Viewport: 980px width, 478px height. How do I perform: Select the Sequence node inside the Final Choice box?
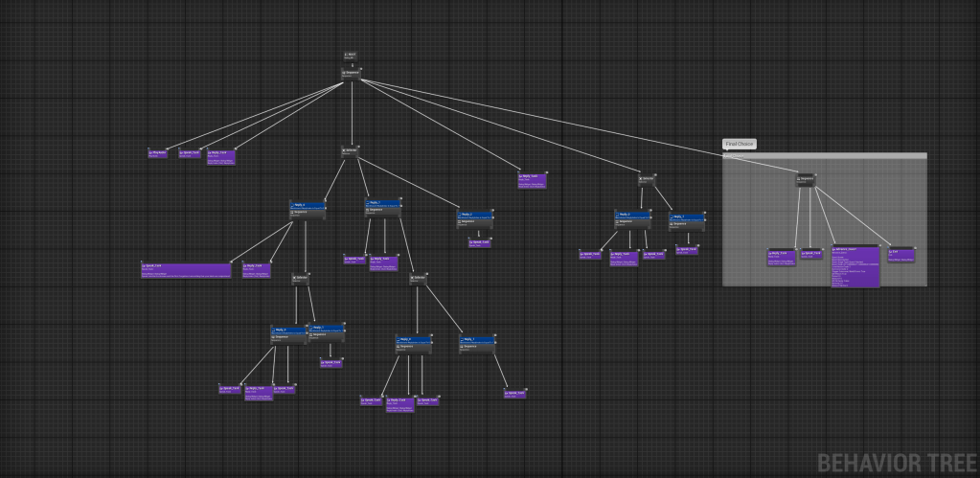(x=806, y=179)
